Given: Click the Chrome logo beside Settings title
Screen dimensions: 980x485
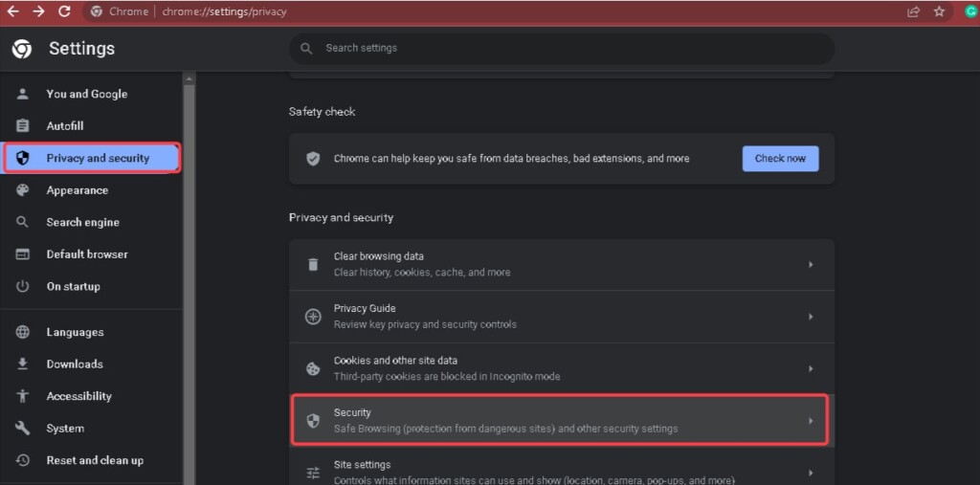Looking at the screenshot, I should point(22,49).
